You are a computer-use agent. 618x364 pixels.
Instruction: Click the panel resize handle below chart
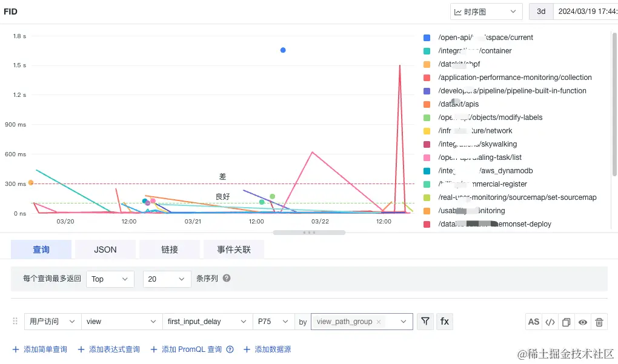coord(309,233)
